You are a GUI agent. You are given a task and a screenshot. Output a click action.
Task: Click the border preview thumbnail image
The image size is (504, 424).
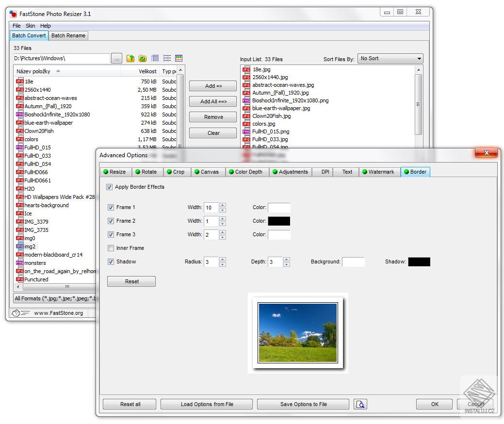(x=298, y=333)
